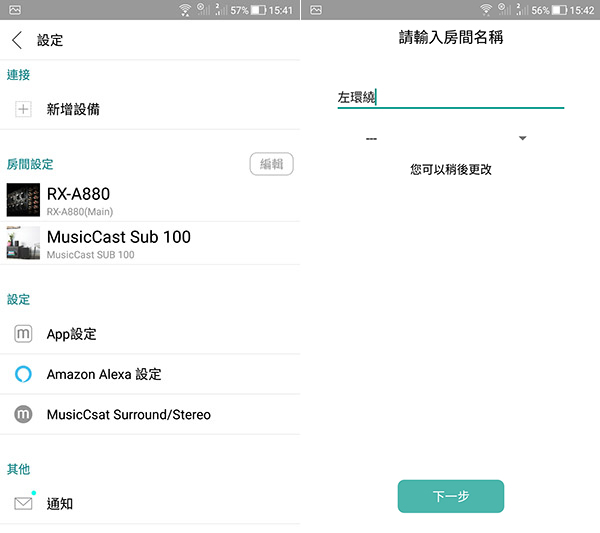Viewport: 600px width, 533px height.
Task: Tap the App設定 m icon
Action: pos(23,334)
